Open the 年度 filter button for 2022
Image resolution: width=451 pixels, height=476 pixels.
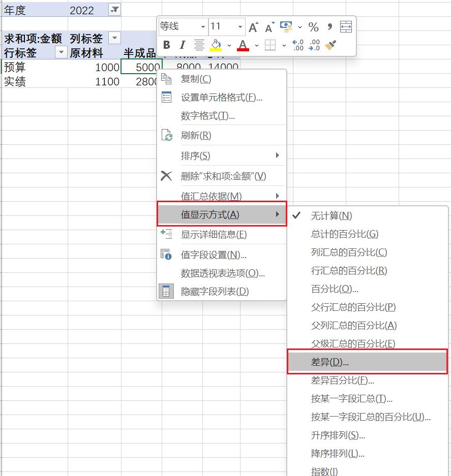114,10
